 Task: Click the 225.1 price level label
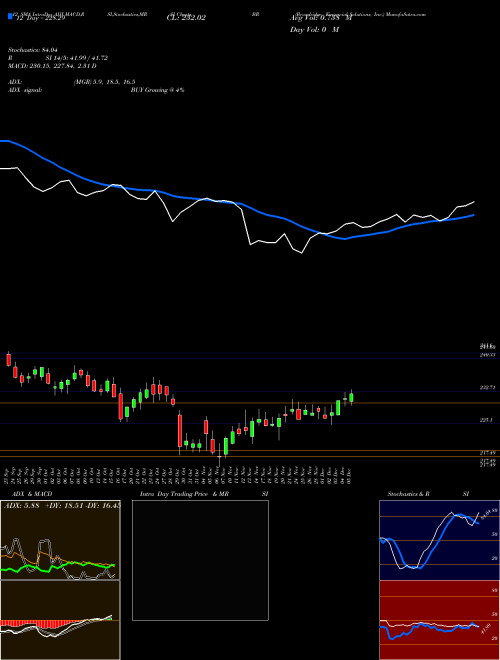[486, 420]
